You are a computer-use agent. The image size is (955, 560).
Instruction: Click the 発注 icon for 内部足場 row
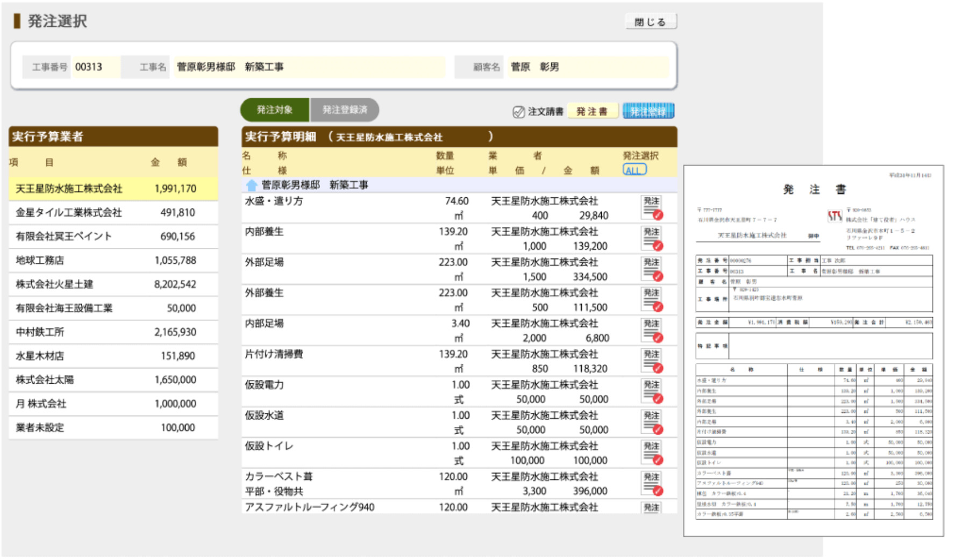click(x=652, y=330)
